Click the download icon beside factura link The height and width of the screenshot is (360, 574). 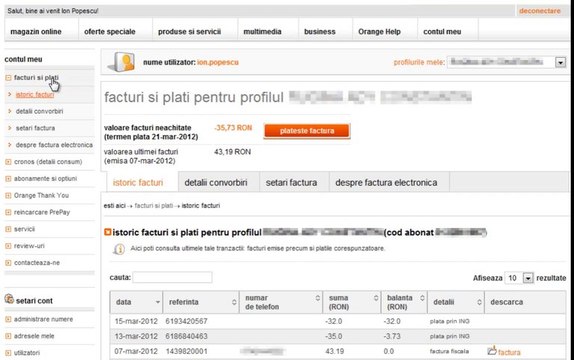[492, 351]
